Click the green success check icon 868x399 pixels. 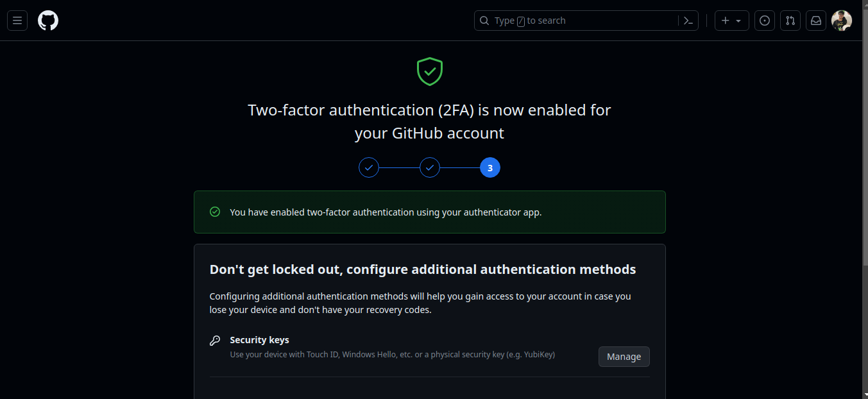215,212
